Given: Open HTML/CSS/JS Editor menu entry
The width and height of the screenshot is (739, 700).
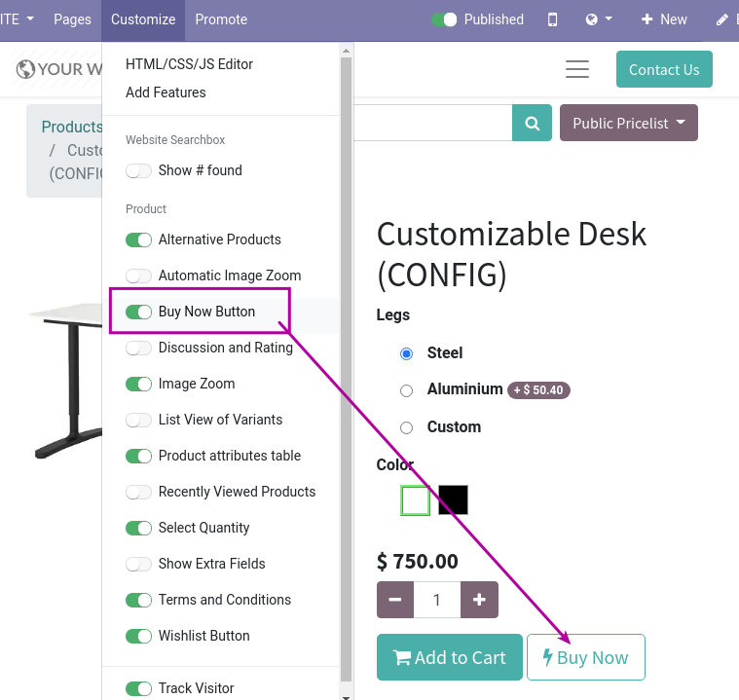Looking at the screenshot, I should (x=190, y=64).
